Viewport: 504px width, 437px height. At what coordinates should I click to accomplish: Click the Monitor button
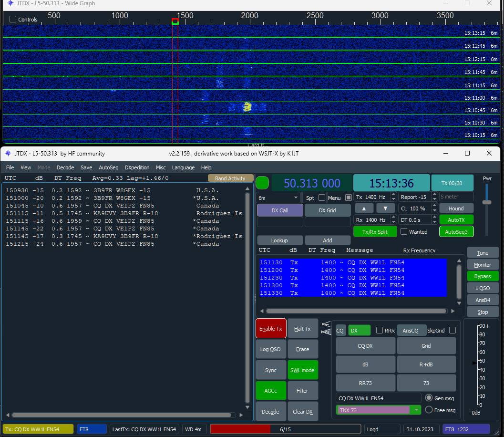[x=483, y=265]
